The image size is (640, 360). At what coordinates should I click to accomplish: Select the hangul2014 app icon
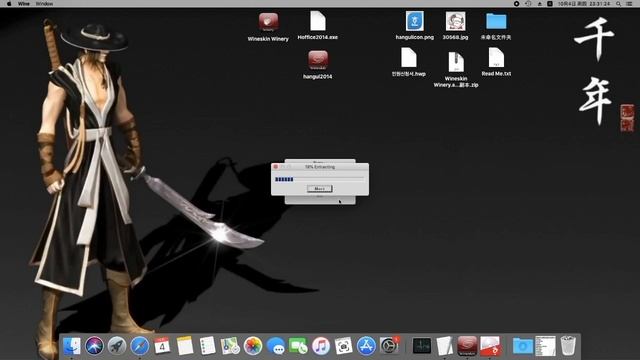(318, 60)
